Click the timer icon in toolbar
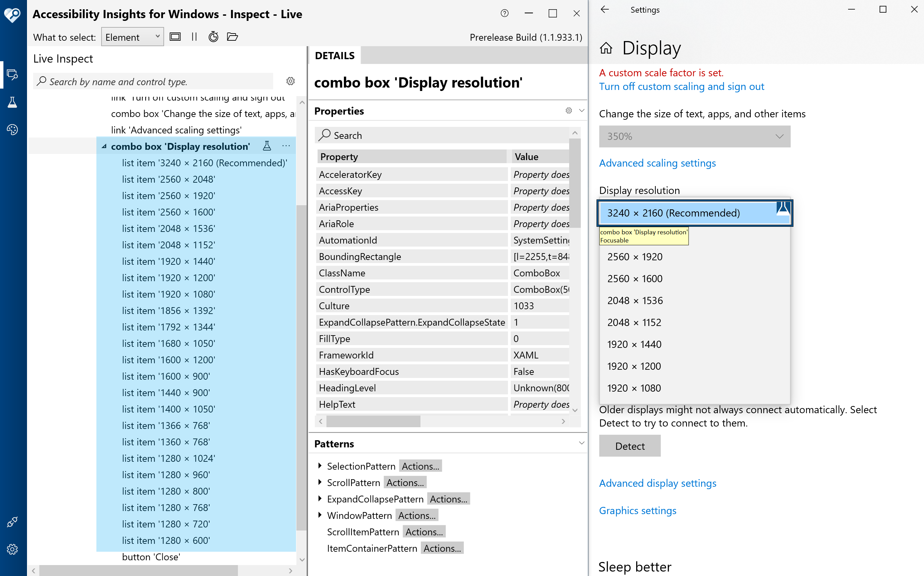The height and width of the screenshot is (576, 924). [x=213, y=37]
